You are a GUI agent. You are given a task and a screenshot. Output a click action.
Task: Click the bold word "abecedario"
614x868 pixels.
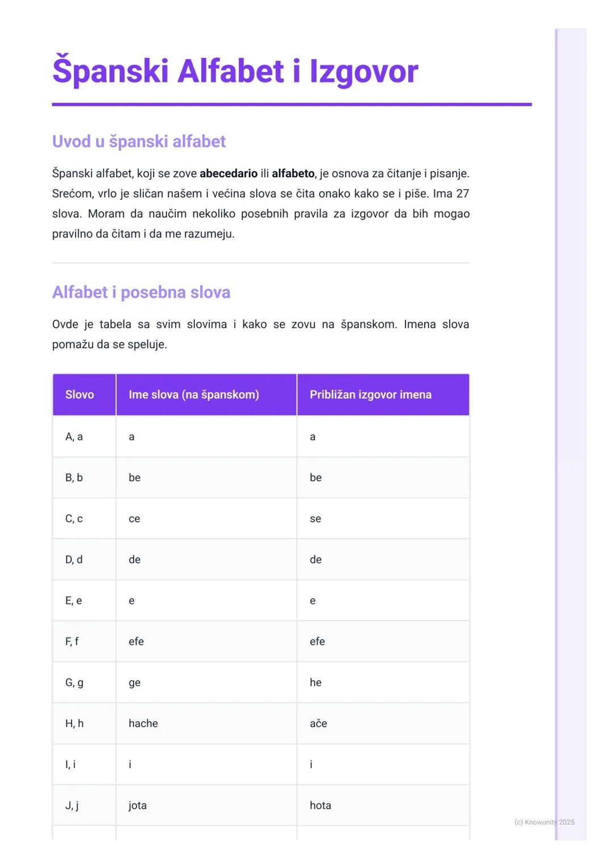[229, 173]
